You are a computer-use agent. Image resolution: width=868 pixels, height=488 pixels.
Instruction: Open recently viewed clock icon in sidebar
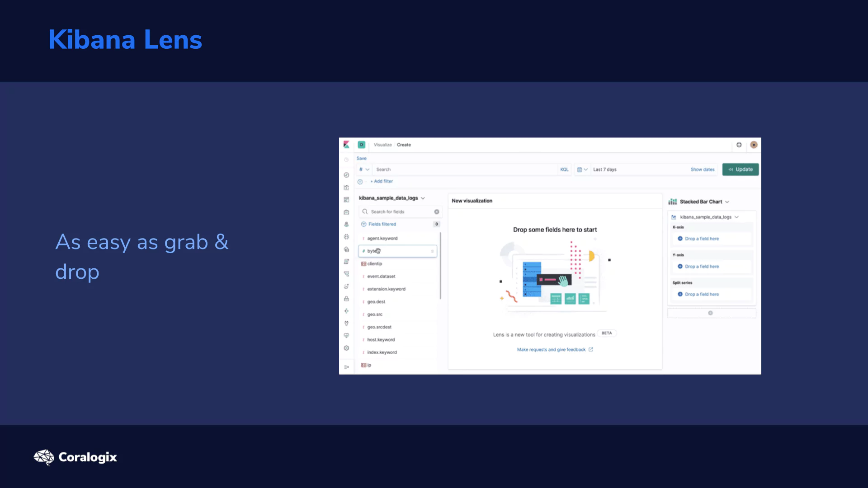[346, 160]
